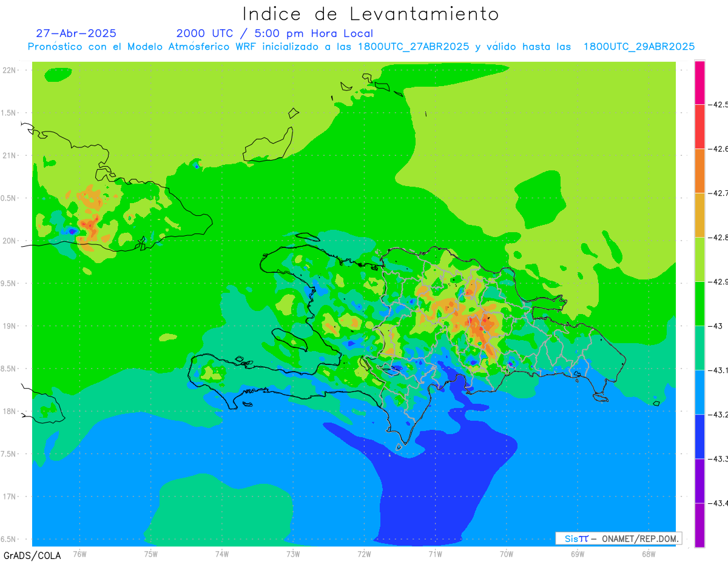Click the '17N' latitude label
This screenshot has height=562, width=728.
pos(10,497)
